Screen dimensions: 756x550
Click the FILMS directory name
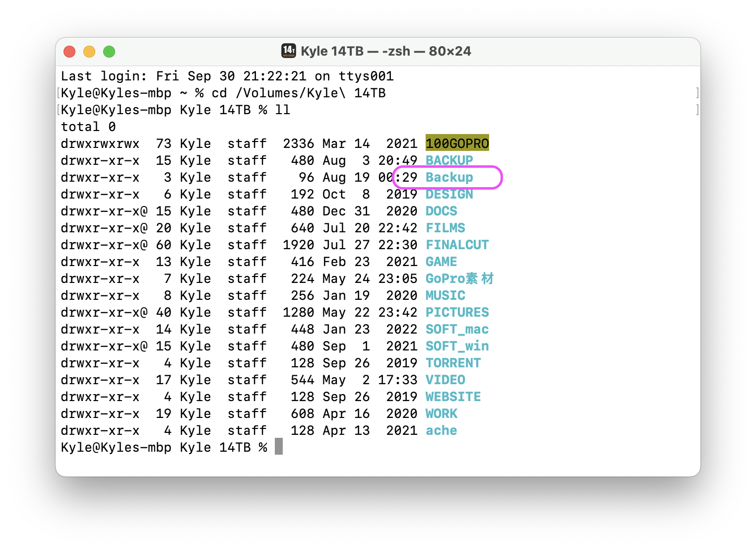pos(445,228)
